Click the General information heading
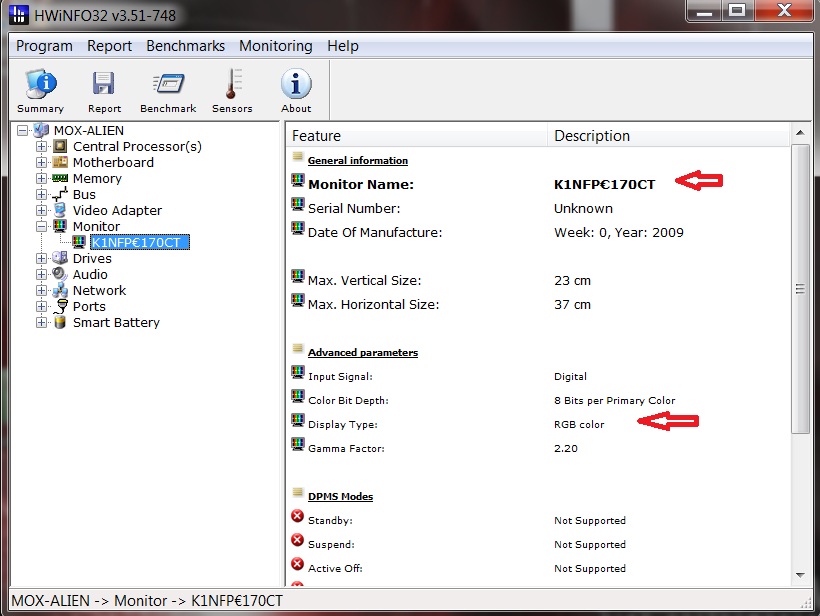820x616 pixels. click(358, 161)
